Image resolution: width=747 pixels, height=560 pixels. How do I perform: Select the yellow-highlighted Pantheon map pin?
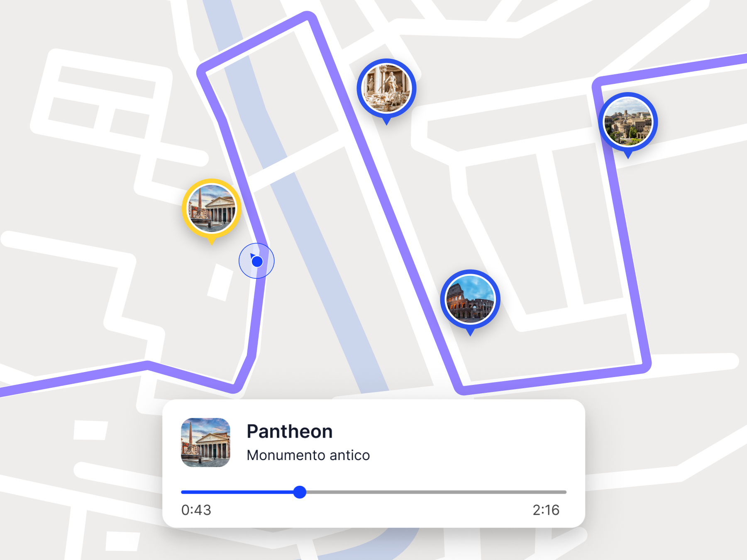pyautogui.click(x=212, y=208)
